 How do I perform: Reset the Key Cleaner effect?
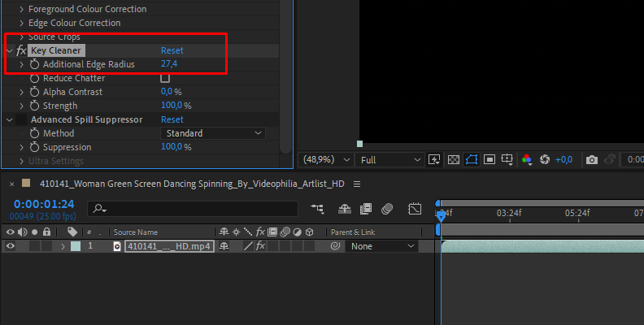coord(172,50)
